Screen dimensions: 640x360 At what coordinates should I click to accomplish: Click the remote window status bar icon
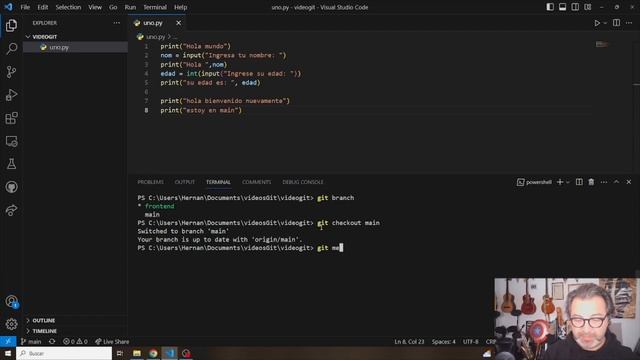coord(8,342)
